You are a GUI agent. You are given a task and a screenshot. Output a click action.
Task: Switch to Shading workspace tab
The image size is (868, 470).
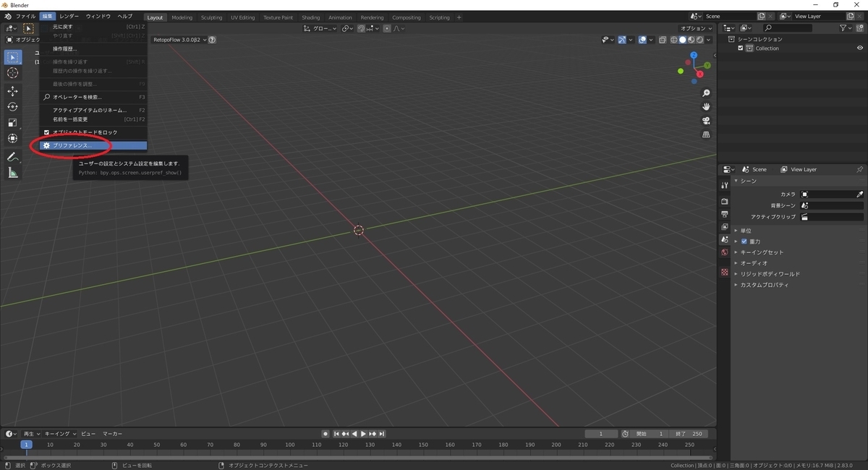(x=311, y=17)
